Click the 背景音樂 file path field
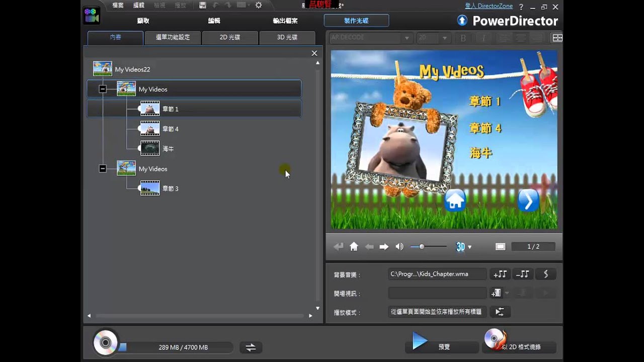The image size is (644, 362). pyautogui.click(x=437, y=274)
